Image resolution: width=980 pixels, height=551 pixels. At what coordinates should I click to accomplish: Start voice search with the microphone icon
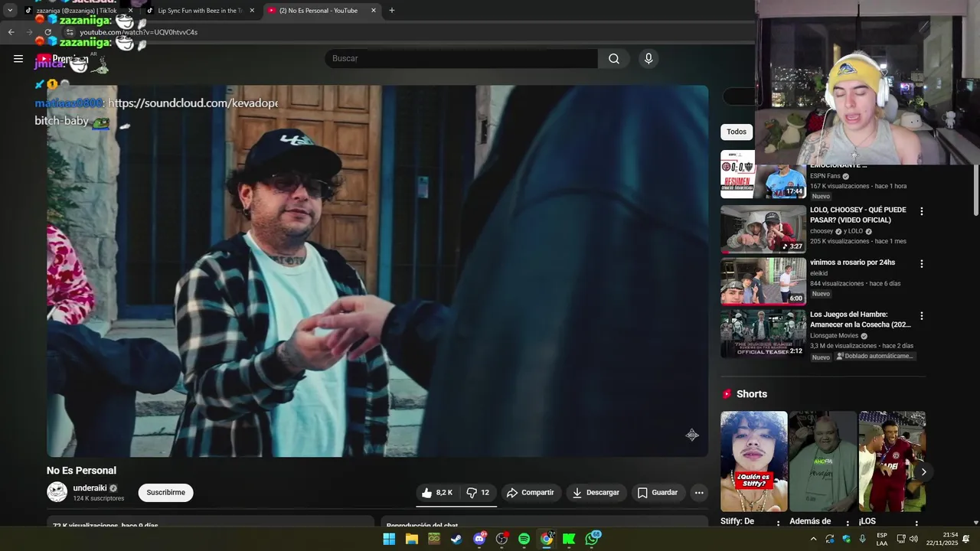[648, 59]
